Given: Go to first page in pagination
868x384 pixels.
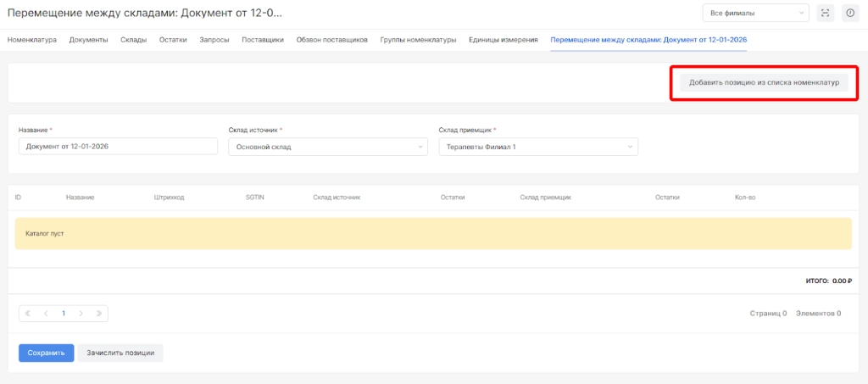Looking at the screenshot, I should pos(28,314).
